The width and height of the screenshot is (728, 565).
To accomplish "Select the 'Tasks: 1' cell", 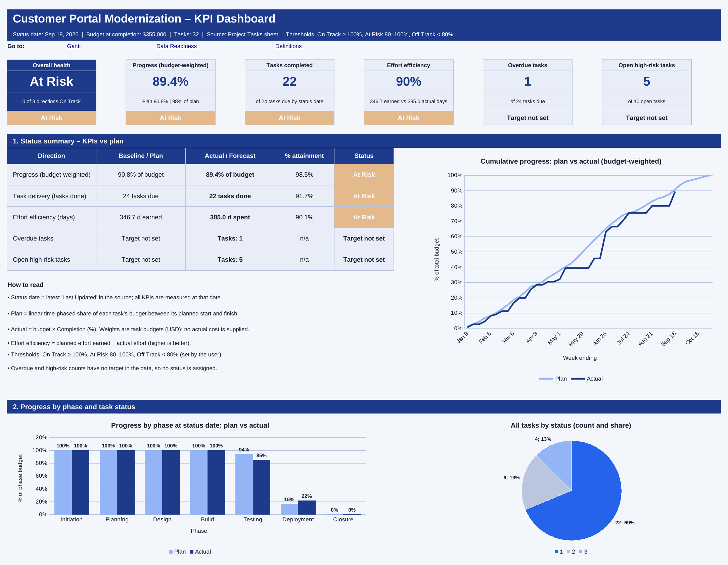I will coord(230,238).
